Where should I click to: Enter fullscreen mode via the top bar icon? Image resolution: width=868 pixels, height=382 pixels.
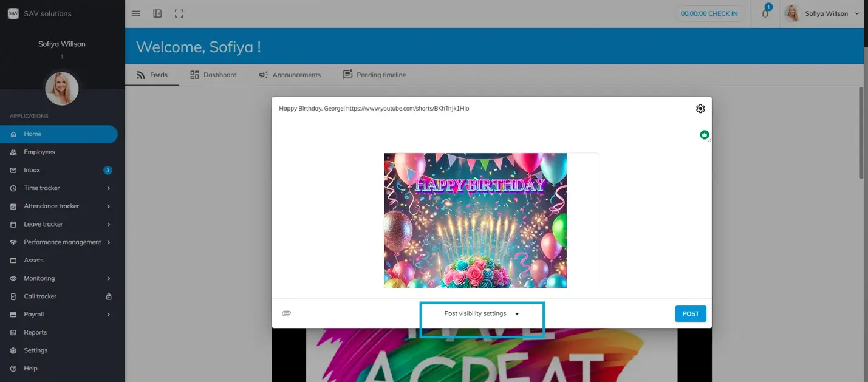click(179, 13)
